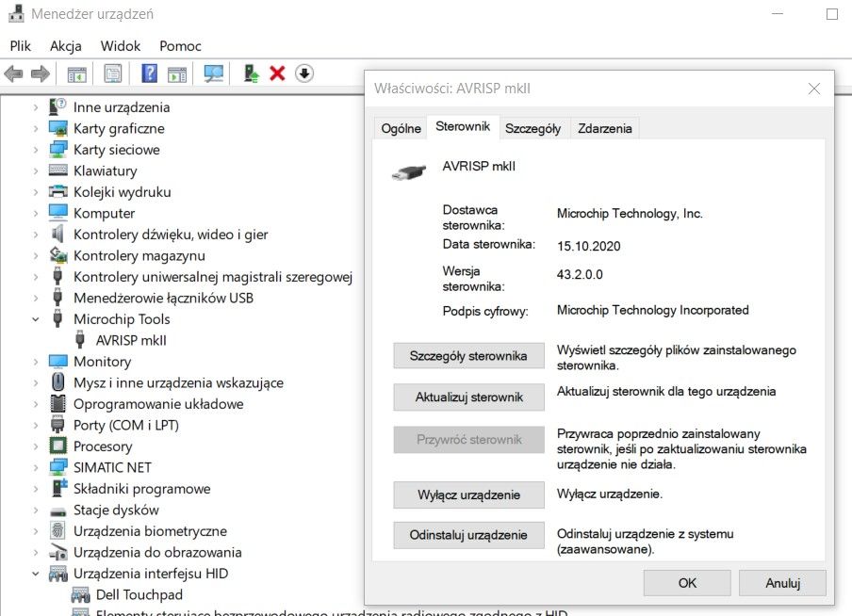Close the Właściwości AVRISP mkII dialog
Image resolution: width=852 pixels, height=616 pixels.
(x=813, y=89)
